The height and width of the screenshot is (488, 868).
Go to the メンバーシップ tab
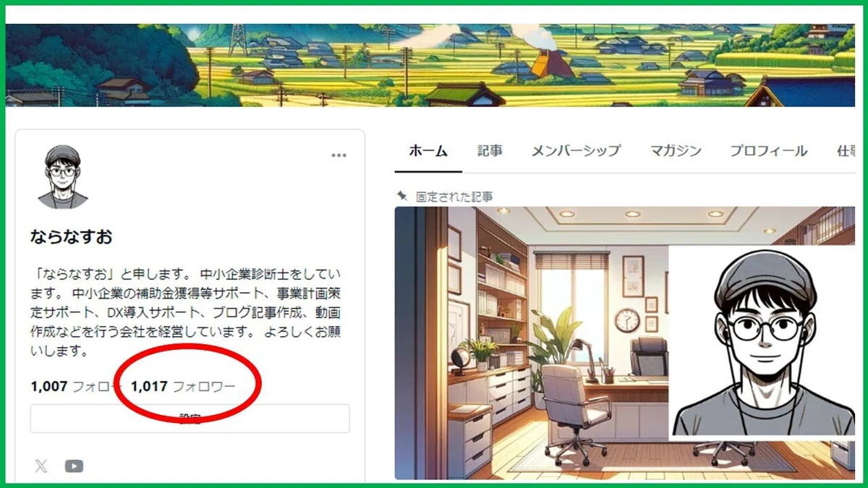pos(576,151)
